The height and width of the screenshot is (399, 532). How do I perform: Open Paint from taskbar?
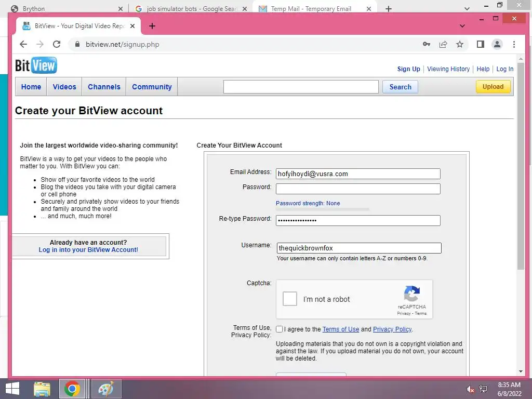106,389
